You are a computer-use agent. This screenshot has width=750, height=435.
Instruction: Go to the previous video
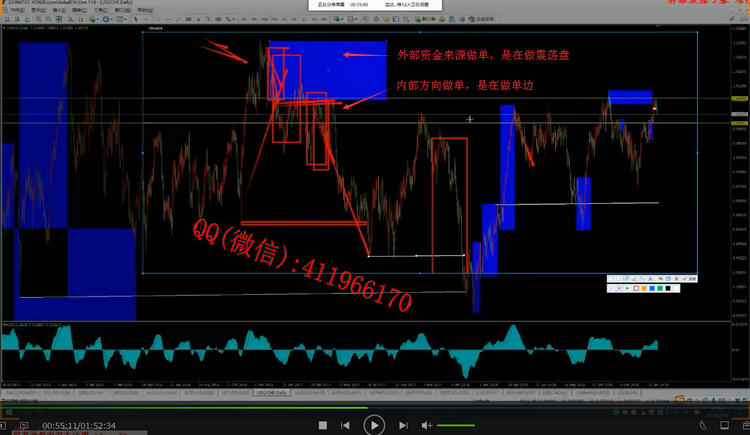click(345, 425)
